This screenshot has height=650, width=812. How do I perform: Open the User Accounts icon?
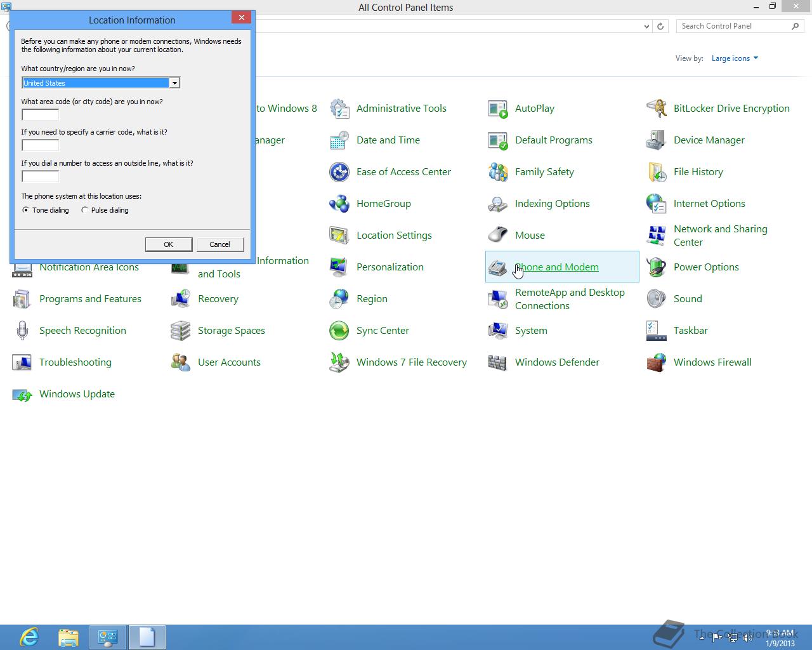181,362
